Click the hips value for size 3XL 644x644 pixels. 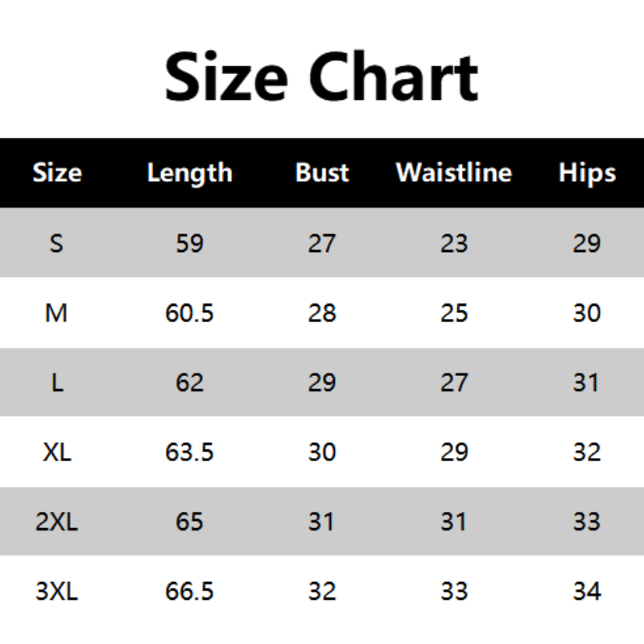click(x=587, y=592)
